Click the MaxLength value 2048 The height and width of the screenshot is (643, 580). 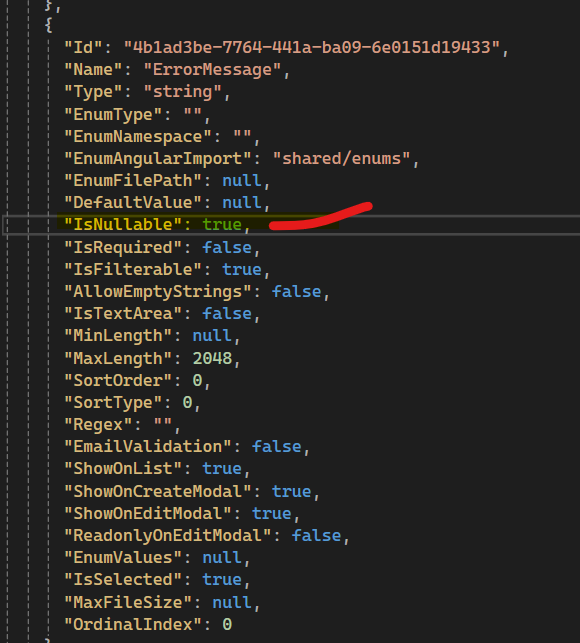click(212, 359)
